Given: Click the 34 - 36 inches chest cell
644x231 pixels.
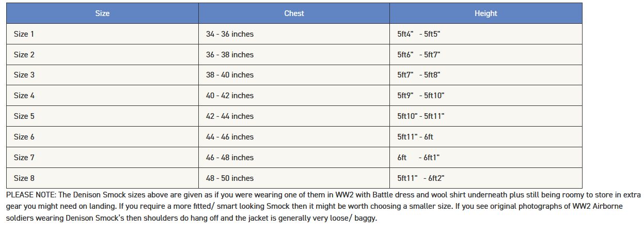Looking at the screenshot, I should [x=294, y=34].
